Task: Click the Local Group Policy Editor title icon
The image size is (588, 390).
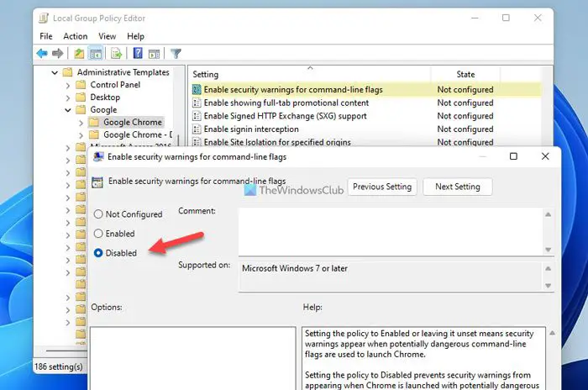Action: [x=44, y=18]
